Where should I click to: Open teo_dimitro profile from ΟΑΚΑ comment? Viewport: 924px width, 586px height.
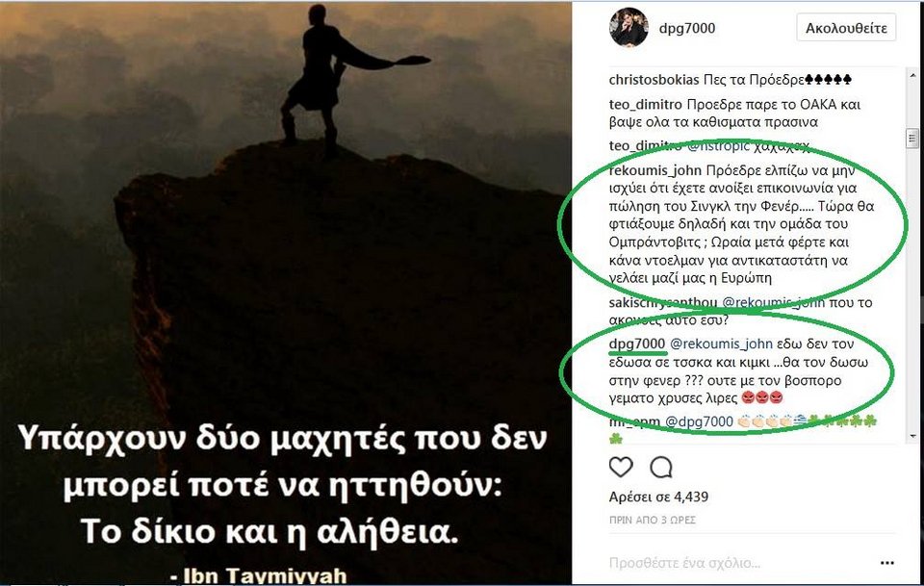[645, 105]
